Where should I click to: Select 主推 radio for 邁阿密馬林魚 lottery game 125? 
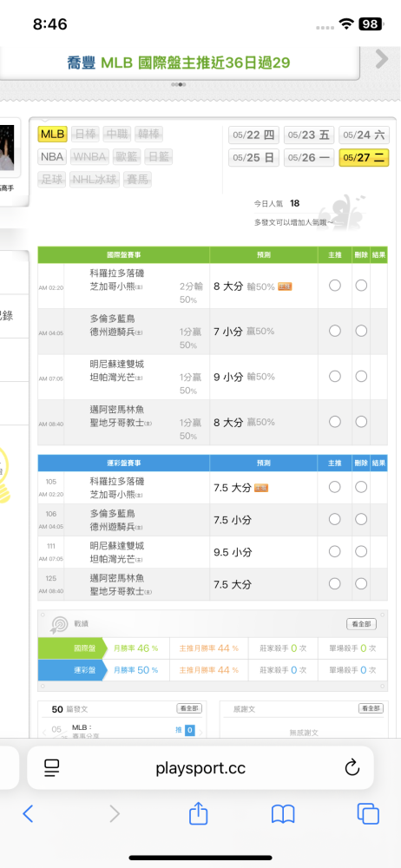[x=334, y=584]
